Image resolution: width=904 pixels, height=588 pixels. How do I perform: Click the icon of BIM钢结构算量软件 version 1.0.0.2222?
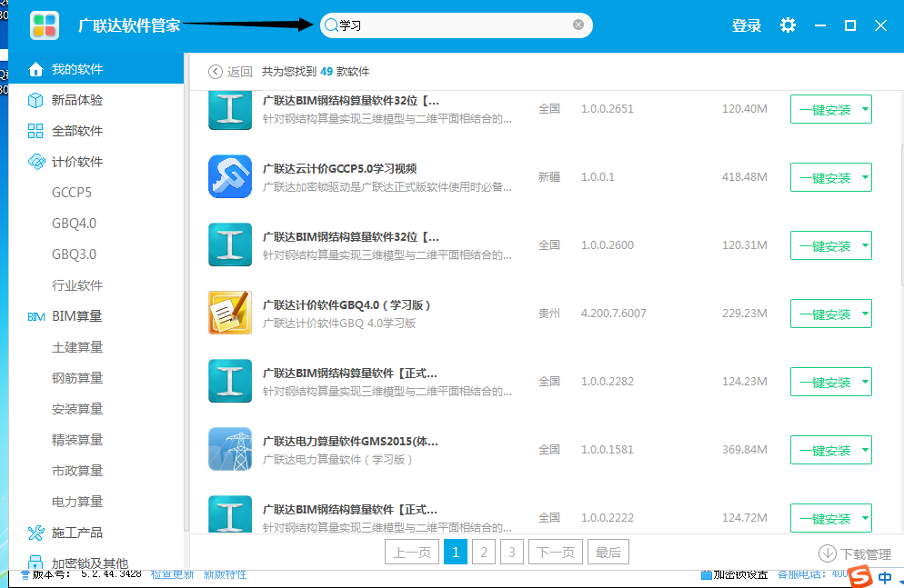tap(230, 513)
